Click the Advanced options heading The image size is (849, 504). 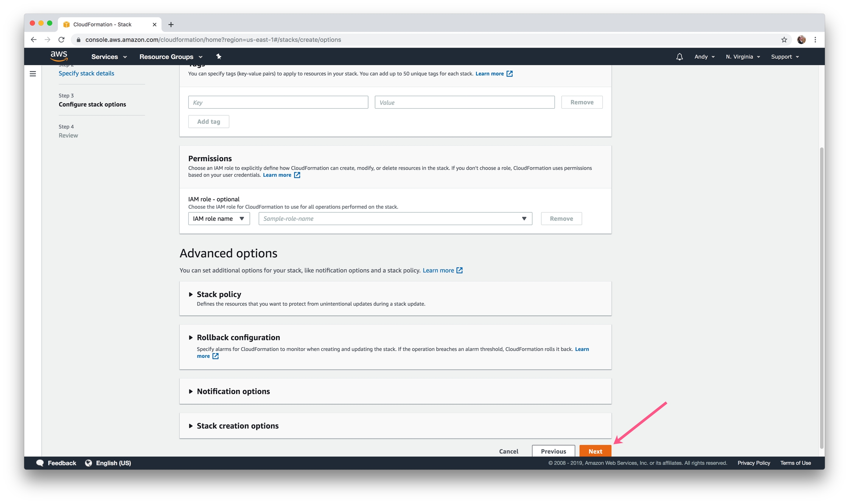(228, 253)
